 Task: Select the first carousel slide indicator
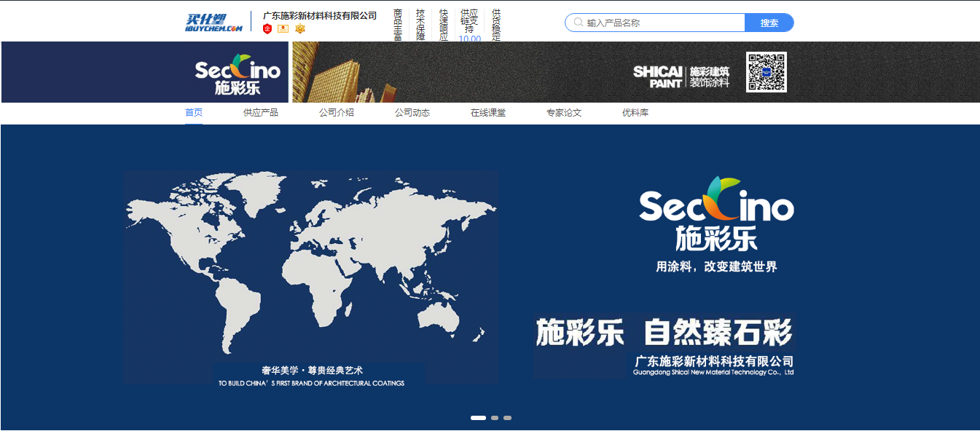(478, 418)
